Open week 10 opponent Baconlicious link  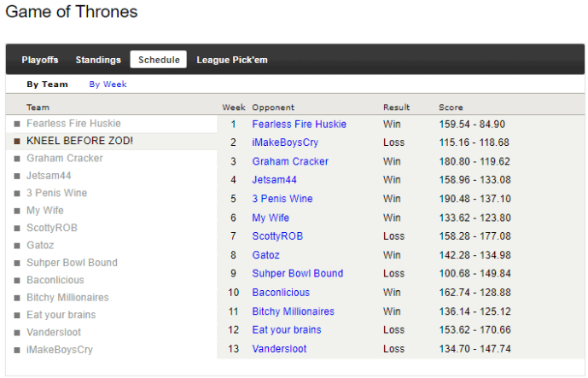click(281, 293)
